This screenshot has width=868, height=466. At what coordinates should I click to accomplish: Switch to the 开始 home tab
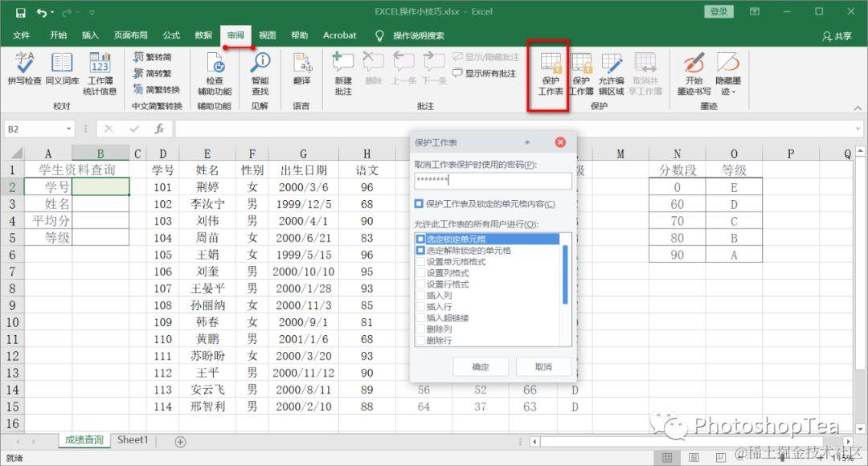click(x=58, y=35)
